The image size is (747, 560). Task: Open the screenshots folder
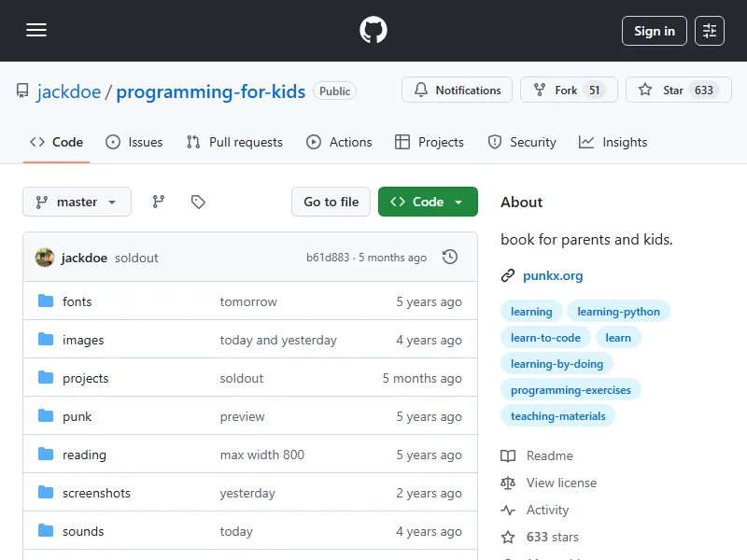(x=96, y=493)
